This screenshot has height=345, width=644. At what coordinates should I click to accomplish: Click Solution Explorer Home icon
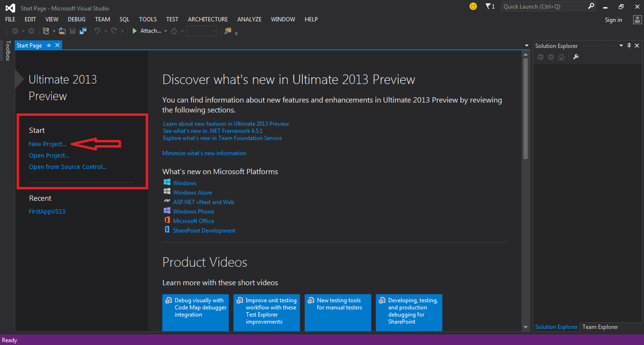pos(561,57)
